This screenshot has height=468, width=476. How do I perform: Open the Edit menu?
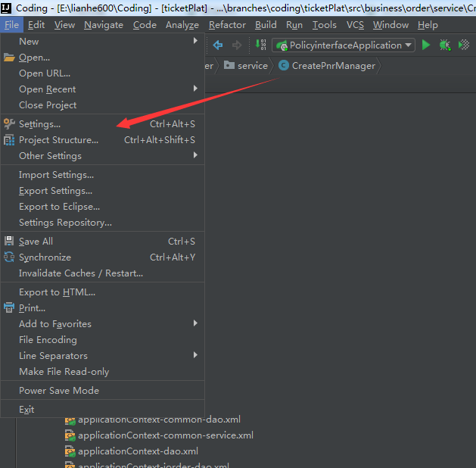pos(36,25)
